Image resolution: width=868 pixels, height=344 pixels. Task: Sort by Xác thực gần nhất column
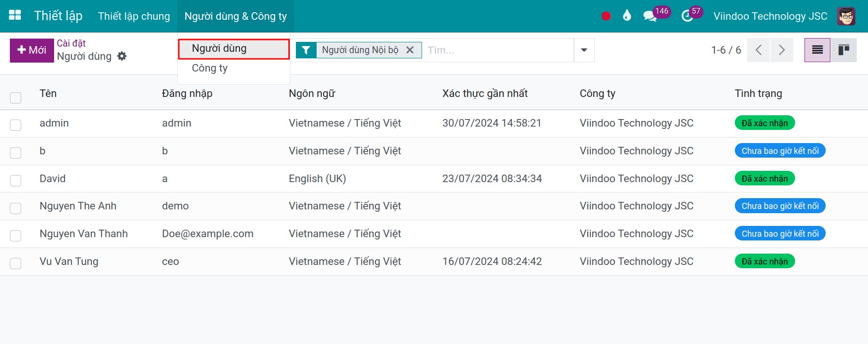(x=485, y=93)
